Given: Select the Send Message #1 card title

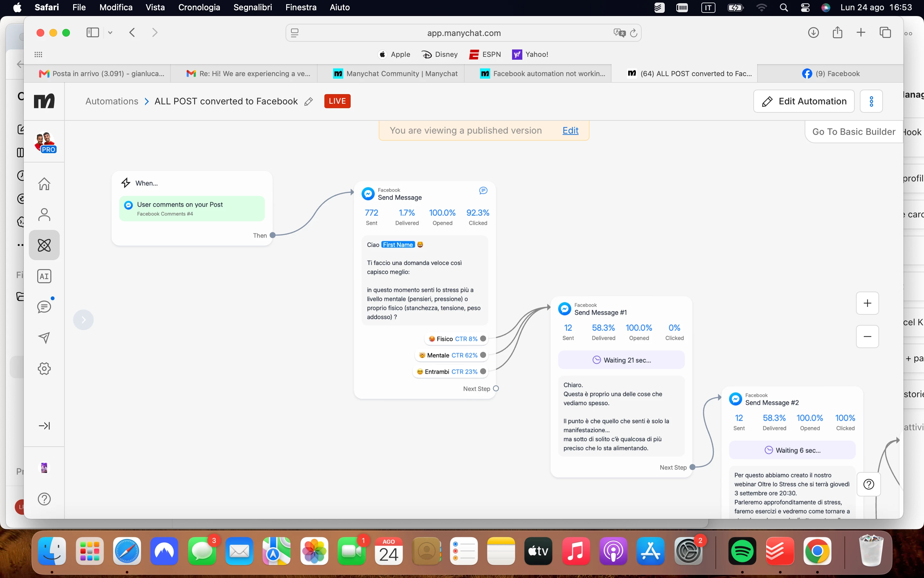Looking at the screenshot, I should point(600,312).
